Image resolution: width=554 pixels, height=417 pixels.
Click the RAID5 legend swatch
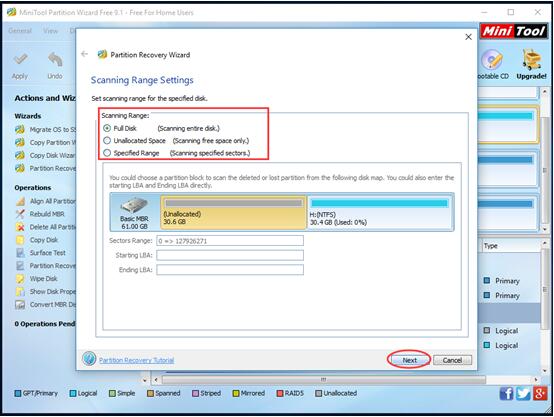pyautogui.click(x=280, y=393)
